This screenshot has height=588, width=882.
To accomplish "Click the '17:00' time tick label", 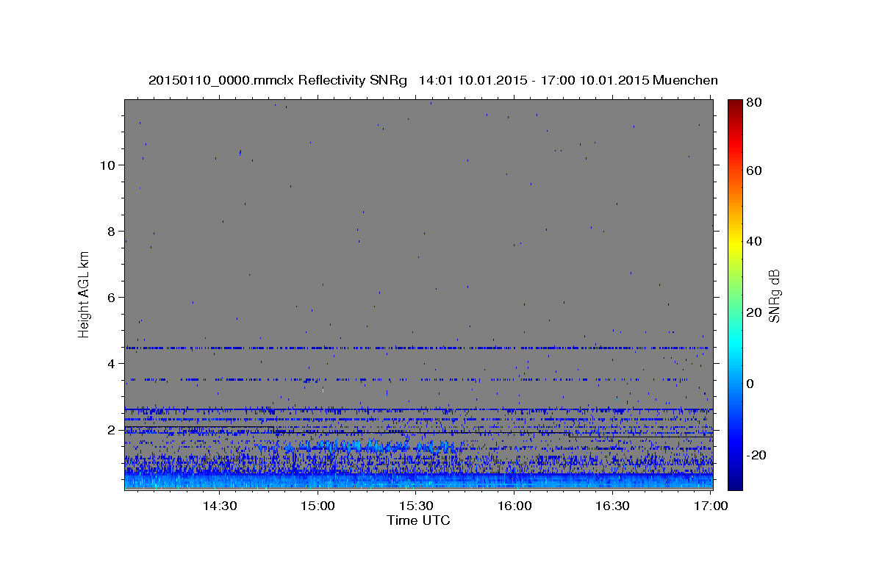I will pos(711,506).
